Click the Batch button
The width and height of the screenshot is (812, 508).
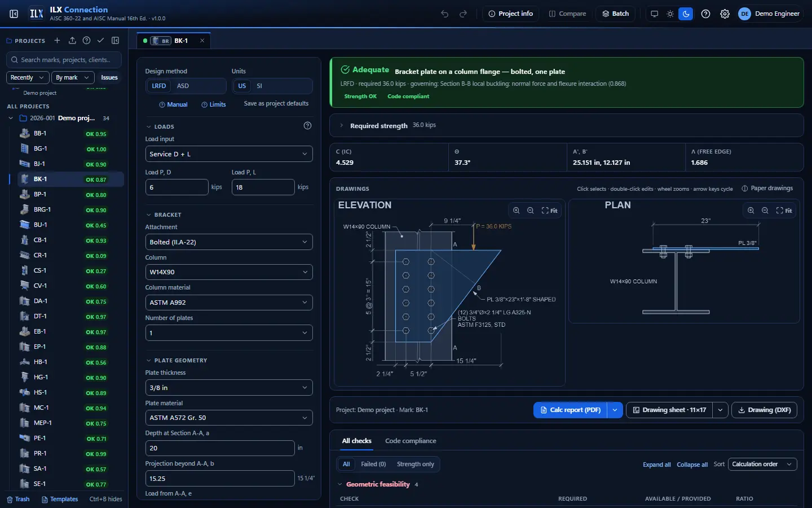pyautogui.click(x=616, y=14)
